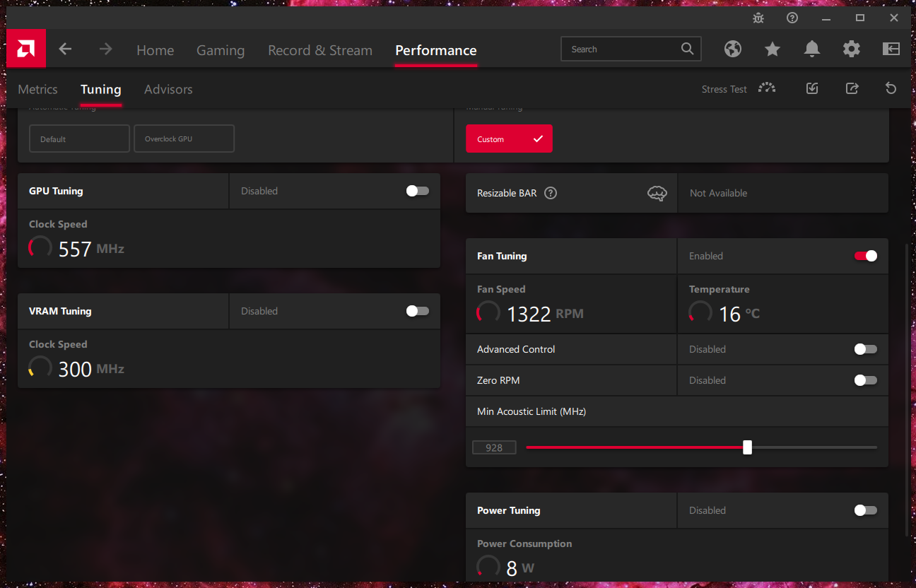Screen dimensions: 916x588
Task: Open the web browser globe icon
Action: [733, 49]
